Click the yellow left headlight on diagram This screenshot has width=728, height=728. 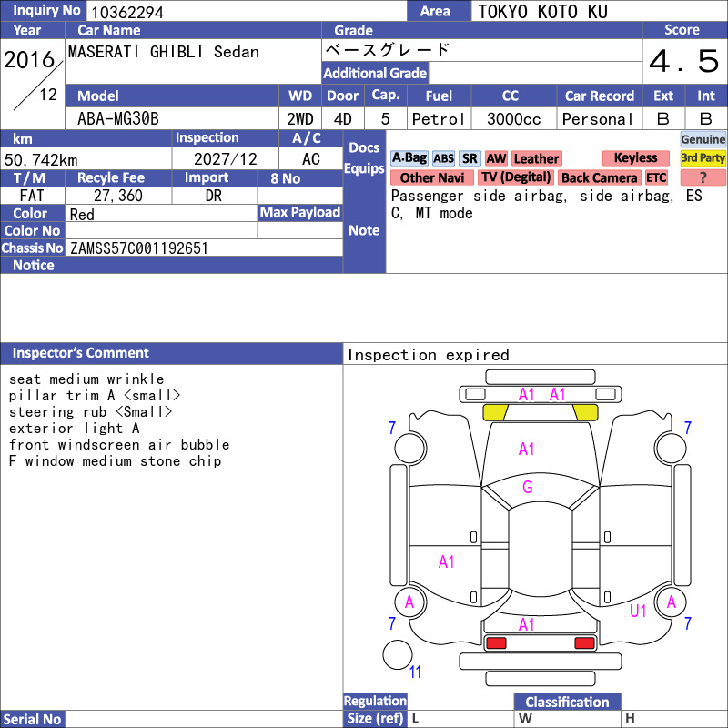(495, 412)
